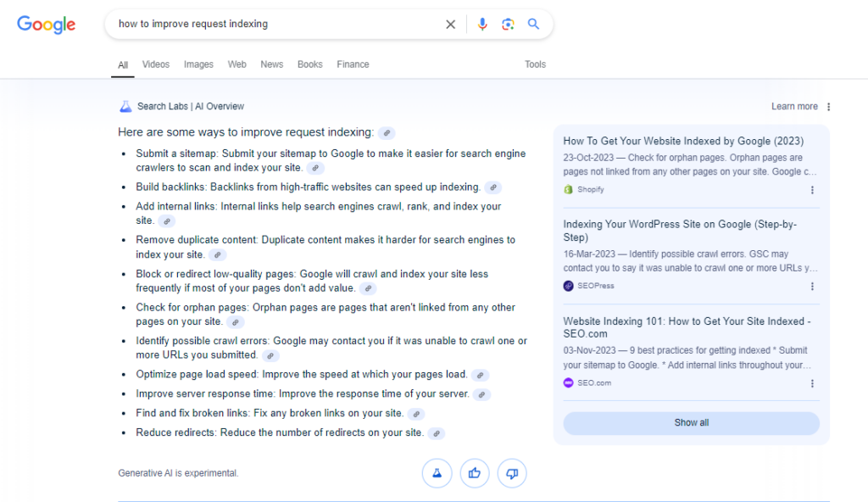Open the Tools options
This screenshot has height=502, width=868.
pos(536,64)
